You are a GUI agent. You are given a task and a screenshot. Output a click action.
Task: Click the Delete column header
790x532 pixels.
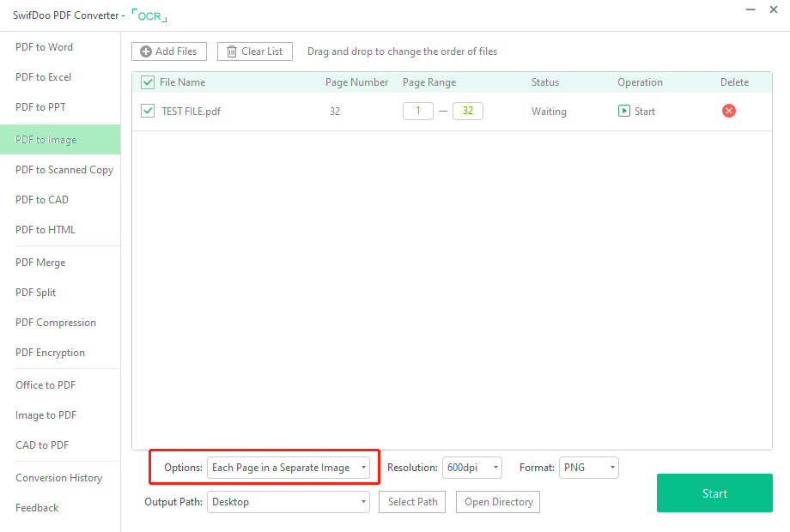(734, 82)
